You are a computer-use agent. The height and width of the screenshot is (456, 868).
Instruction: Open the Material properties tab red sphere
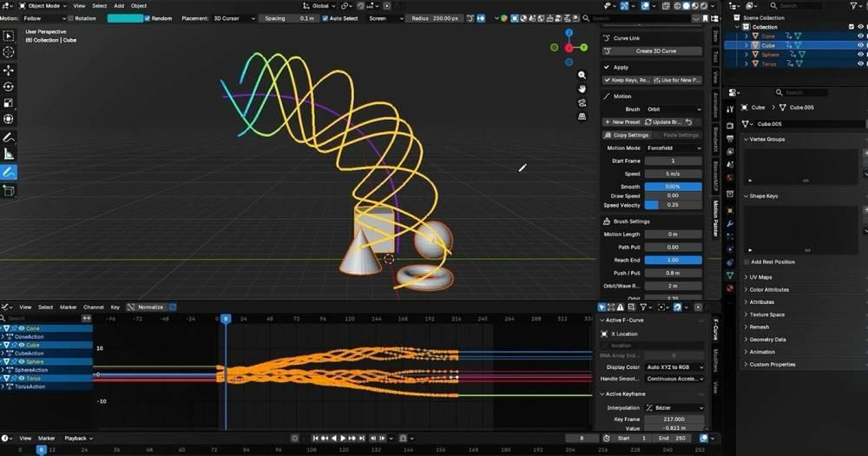[730, 288]
